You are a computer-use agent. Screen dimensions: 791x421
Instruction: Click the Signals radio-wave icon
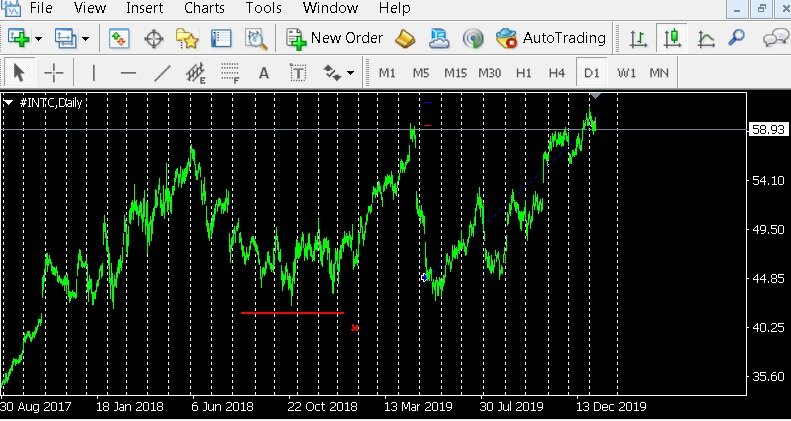pos(473,38)
